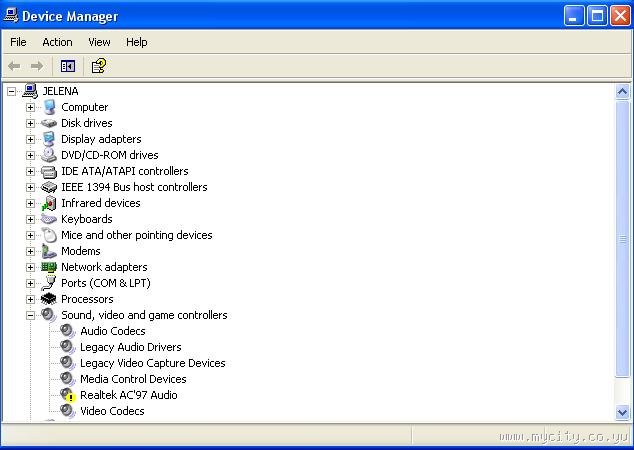Expand the IDE ATA/ATAPI controllers node
This screenshot has height=450, width=634.
pos(30,171)
